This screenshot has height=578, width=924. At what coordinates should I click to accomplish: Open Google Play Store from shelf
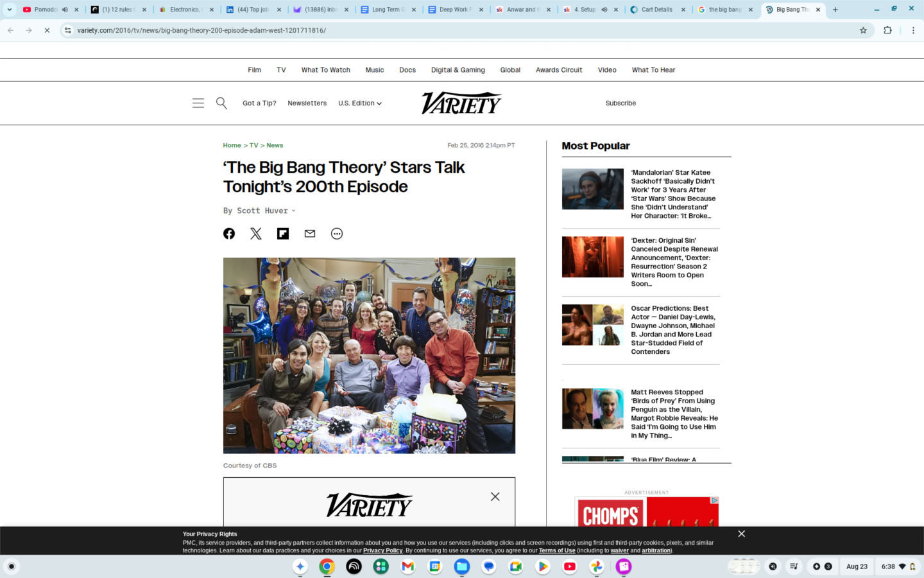point(543,566)
